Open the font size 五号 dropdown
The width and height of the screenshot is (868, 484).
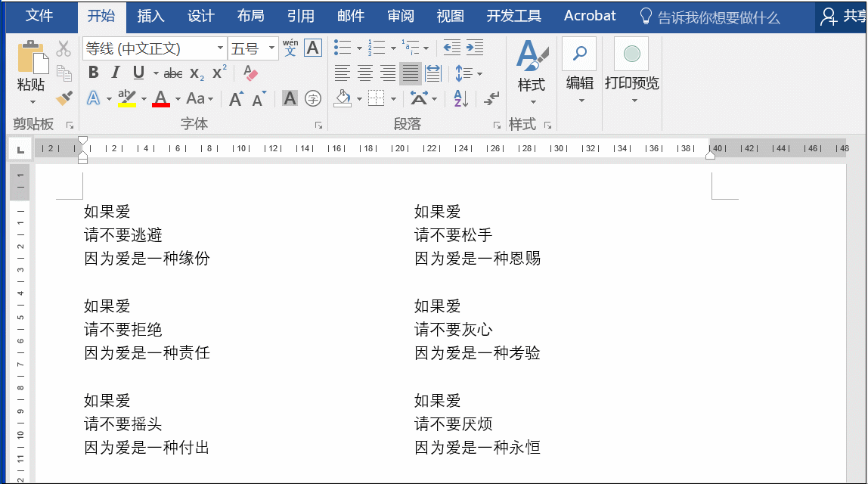click(271, 48)
